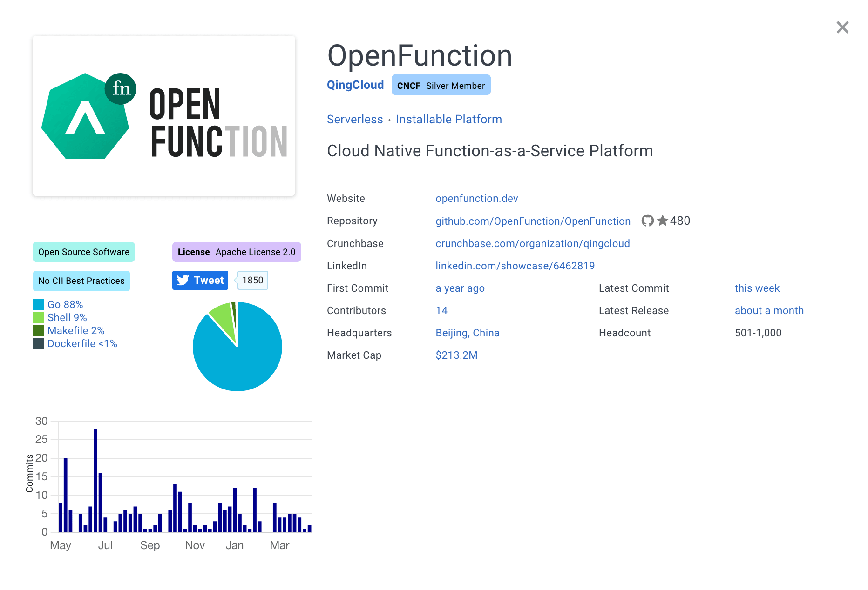Open the openfunction.dev website link

[476, 198]
